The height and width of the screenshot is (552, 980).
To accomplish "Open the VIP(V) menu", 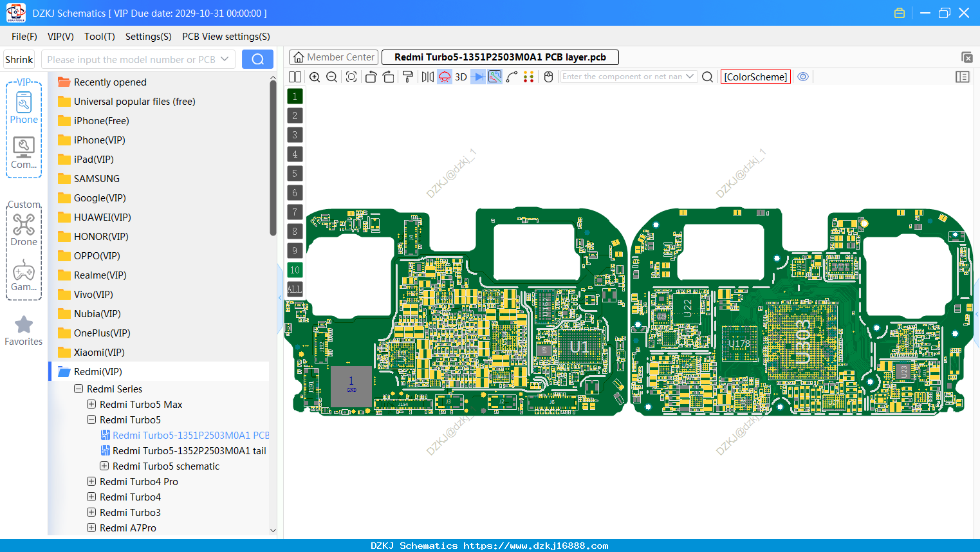I will click(60, 37).
